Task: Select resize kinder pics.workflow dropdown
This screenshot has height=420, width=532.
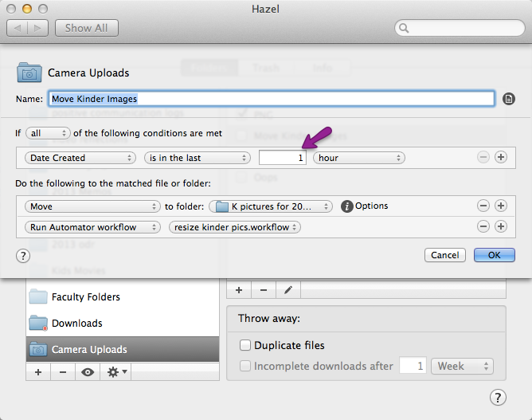Action: [x=235, y=227]
